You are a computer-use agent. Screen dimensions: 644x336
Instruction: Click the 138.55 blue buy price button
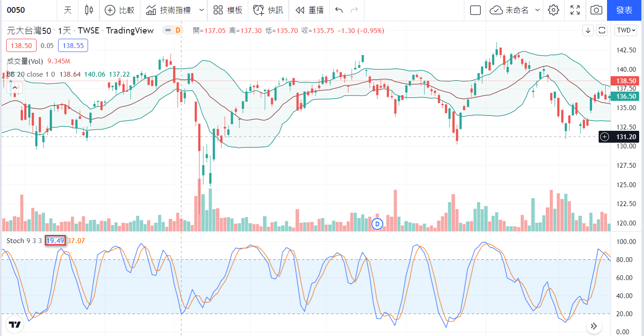point(73,45)
